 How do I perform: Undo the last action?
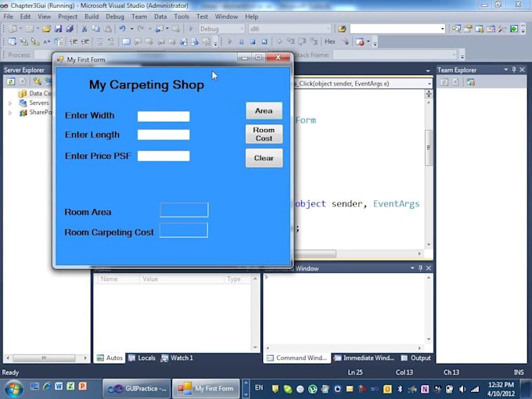[123, 29]
